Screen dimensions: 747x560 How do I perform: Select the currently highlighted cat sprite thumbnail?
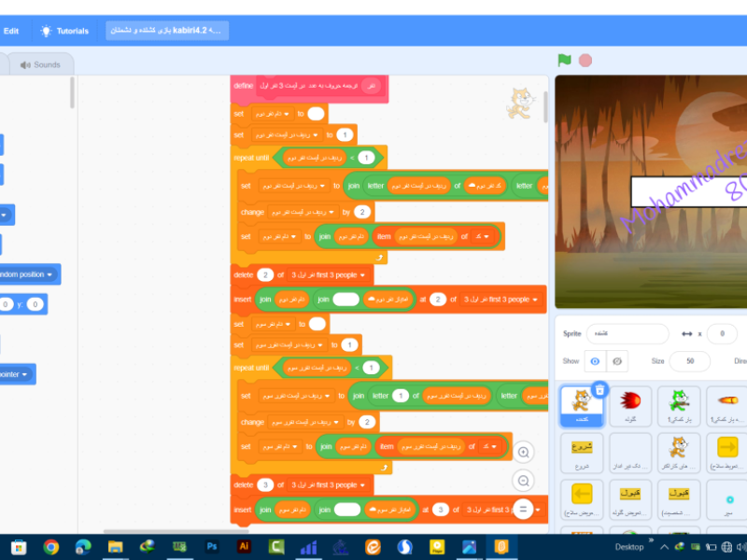tap(581, 406)
